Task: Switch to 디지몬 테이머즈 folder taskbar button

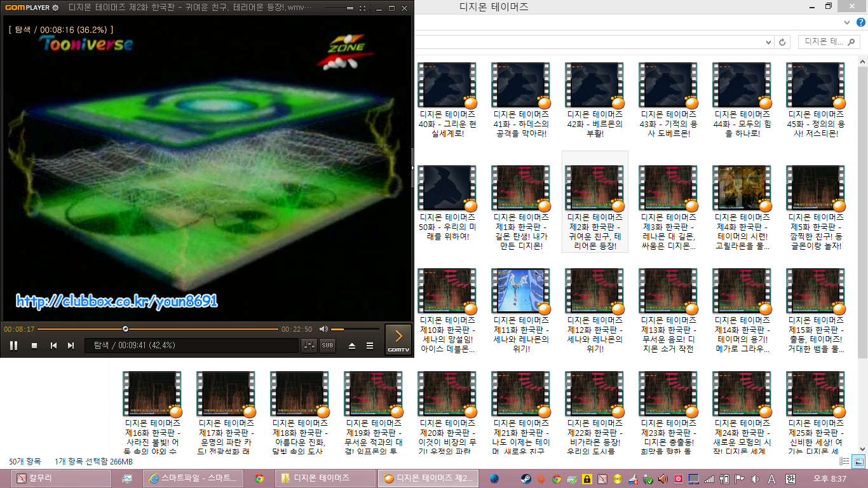Action: [327, 478]
